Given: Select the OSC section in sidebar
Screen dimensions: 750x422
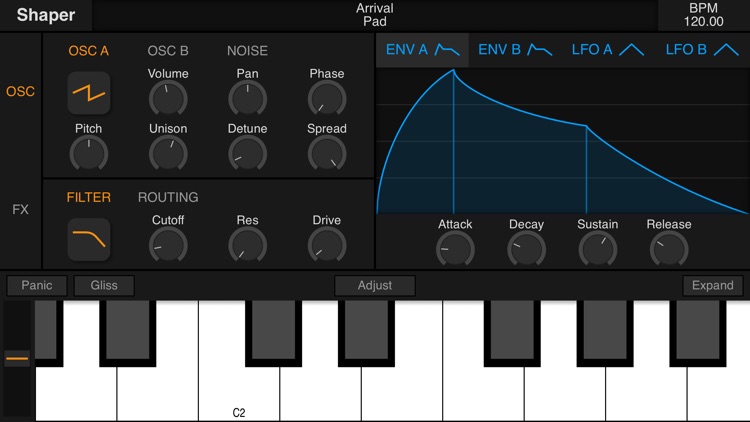Looking at the screenshot, I should (20, 91).
